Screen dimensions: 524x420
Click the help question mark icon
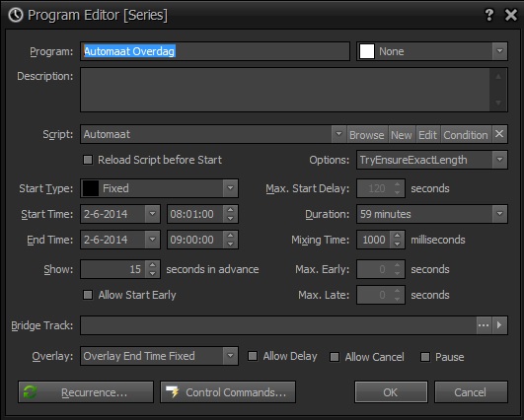coord(489,15)
